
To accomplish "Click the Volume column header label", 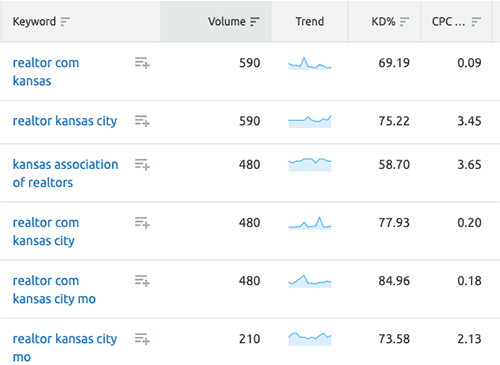I will pyautogui.click(x=227, y=22).
